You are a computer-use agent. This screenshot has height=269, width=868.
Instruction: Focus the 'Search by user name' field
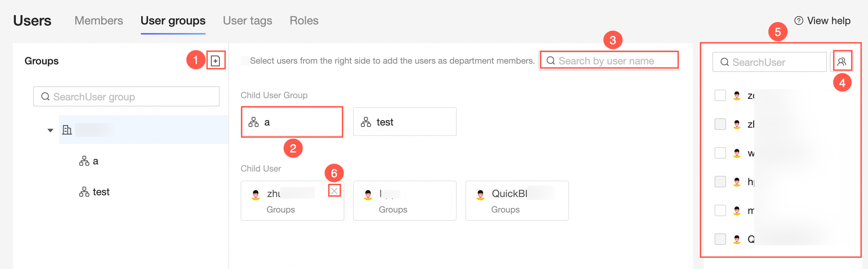(612, 61)
